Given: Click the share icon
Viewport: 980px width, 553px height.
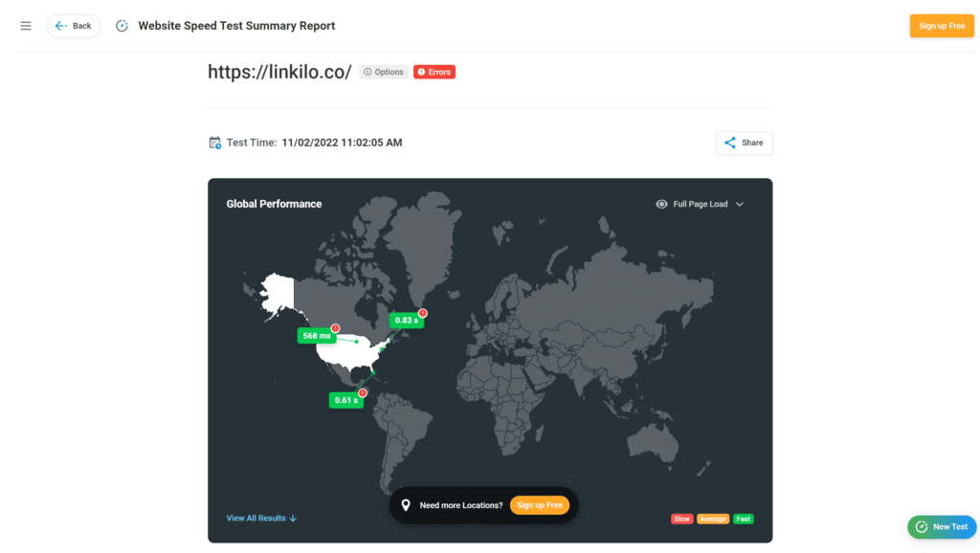Looking at the screenshot, I should point(730,144).
